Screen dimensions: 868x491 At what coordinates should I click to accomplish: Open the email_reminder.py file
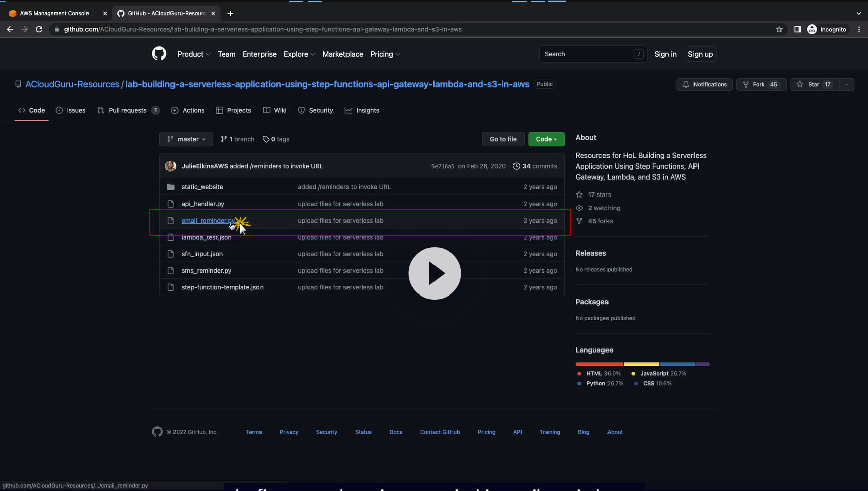(x=208, y=220)
